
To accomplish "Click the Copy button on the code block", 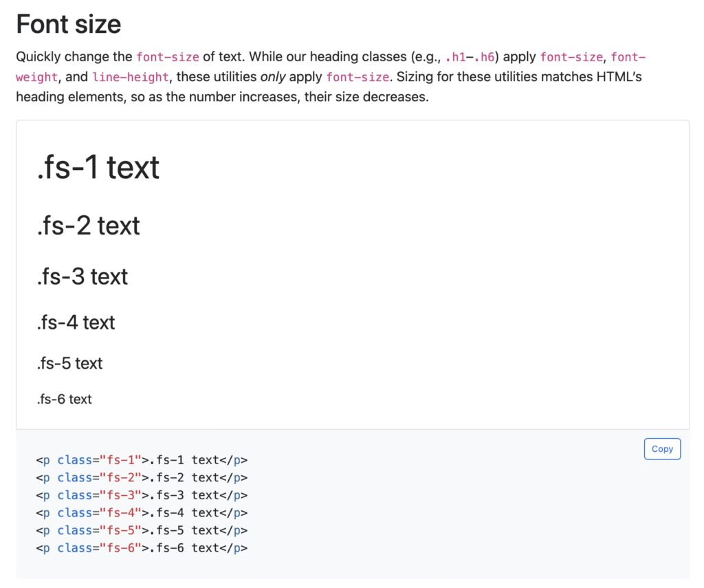I will tap(662, 449).
